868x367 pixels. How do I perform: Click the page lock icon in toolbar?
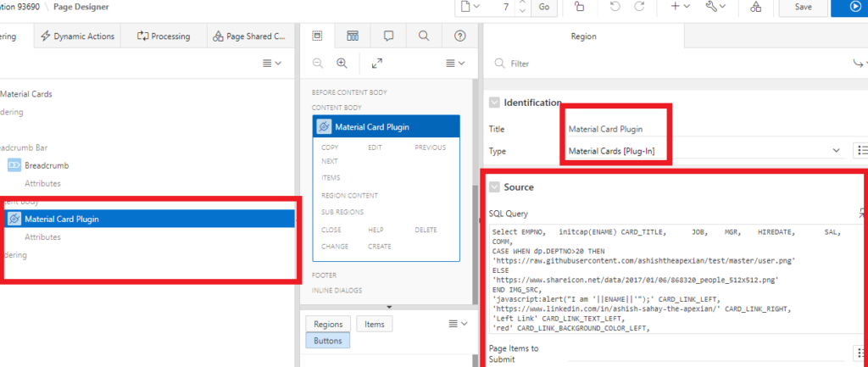pos(579,7)
